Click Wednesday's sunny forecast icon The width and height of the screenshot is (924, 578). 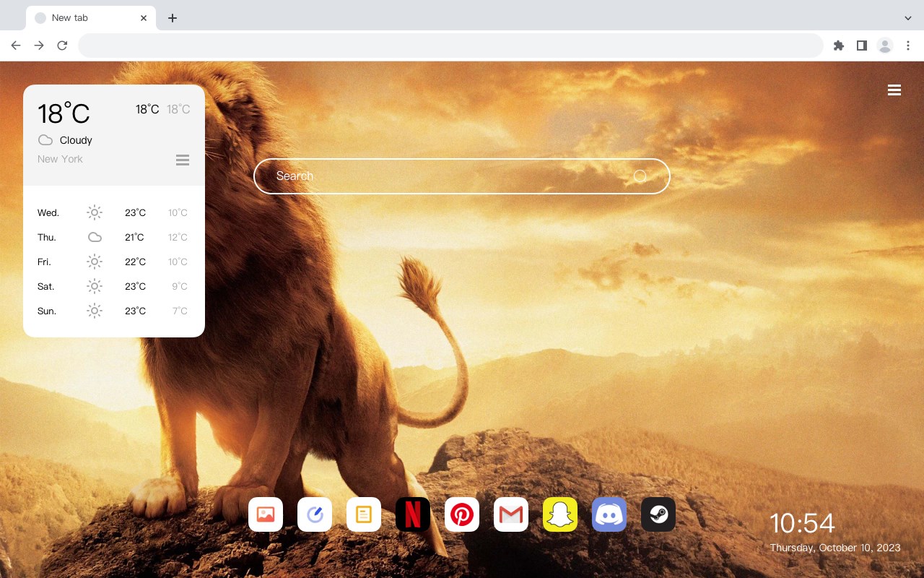point(95,212)
